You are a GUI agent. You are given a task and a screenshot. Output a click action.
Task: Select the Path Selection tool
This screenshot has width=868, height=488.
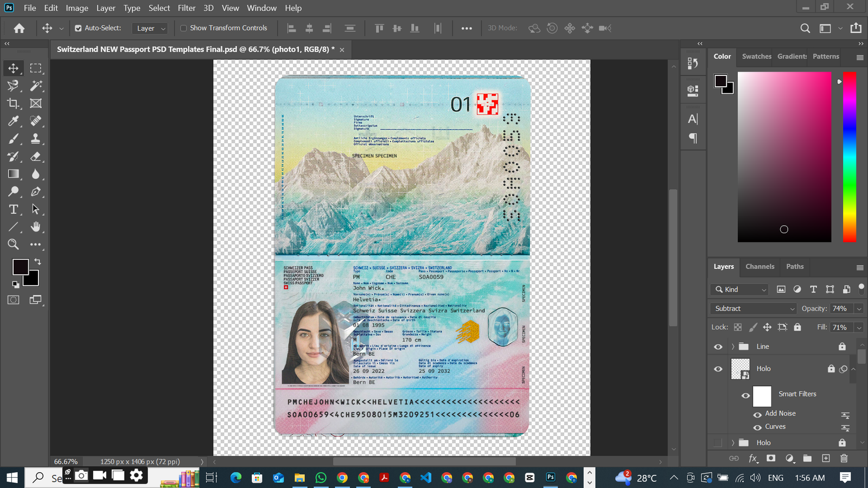point(36,209)
